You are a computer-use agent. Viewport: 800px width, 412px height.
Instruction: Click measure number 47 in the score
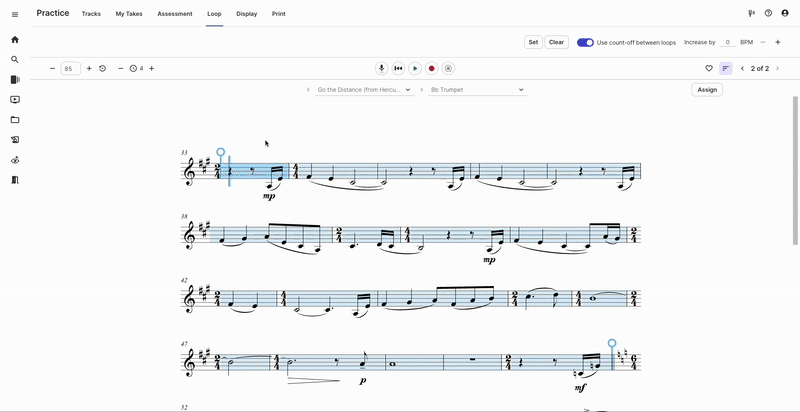[x=184, y=344]
